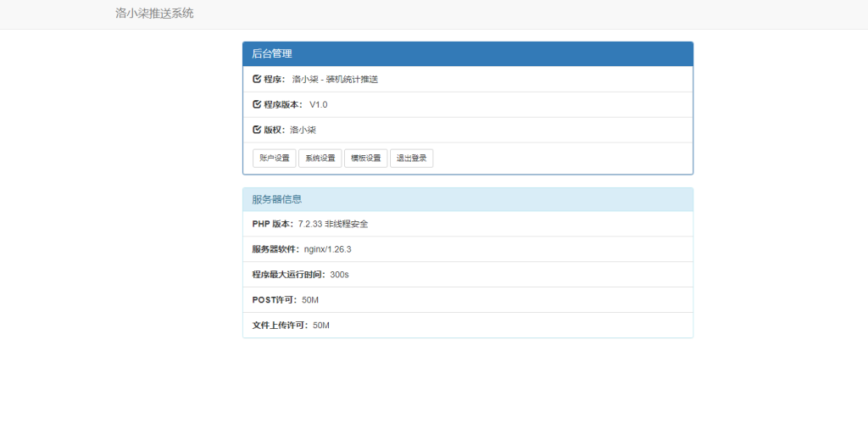Viewport: 868px width, 429px height.
Task: Select the 服务器信息 panel heading
Action: [x=468, y=199]
